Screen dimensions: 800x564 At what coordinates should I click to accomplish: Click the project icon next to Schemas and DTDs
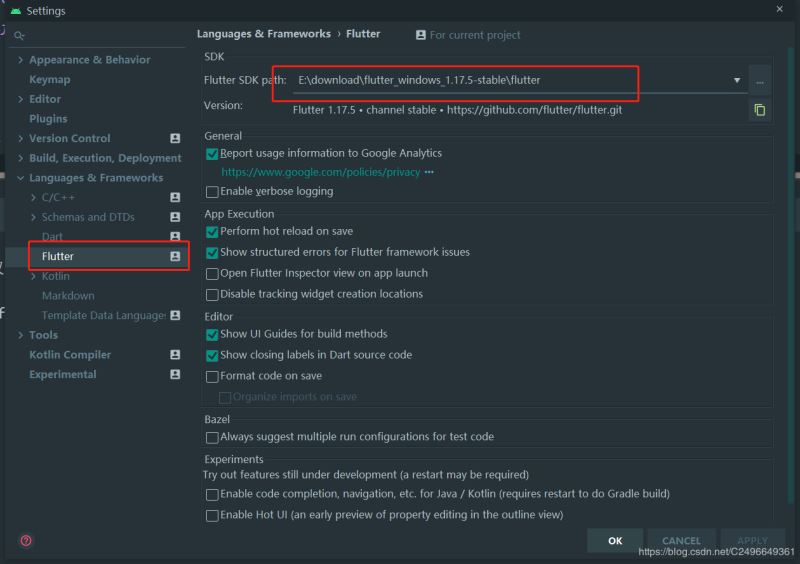point(175,217)
